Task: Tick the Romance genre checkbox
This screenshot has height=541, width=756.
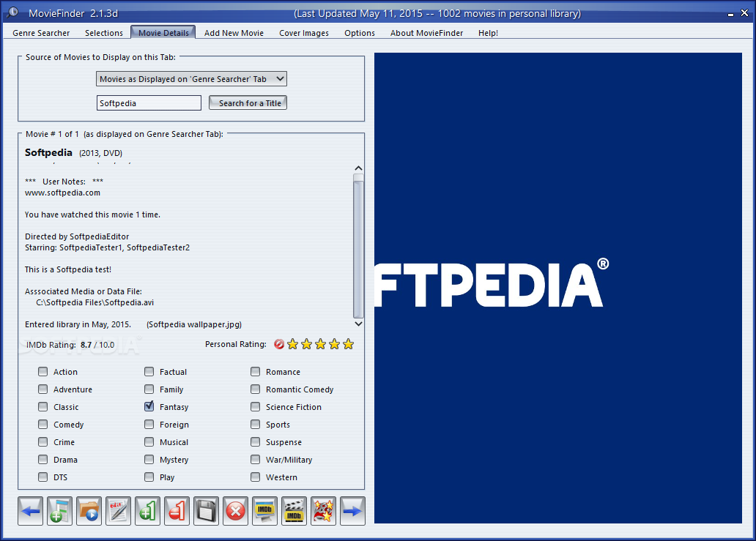Action: [255, 371]
